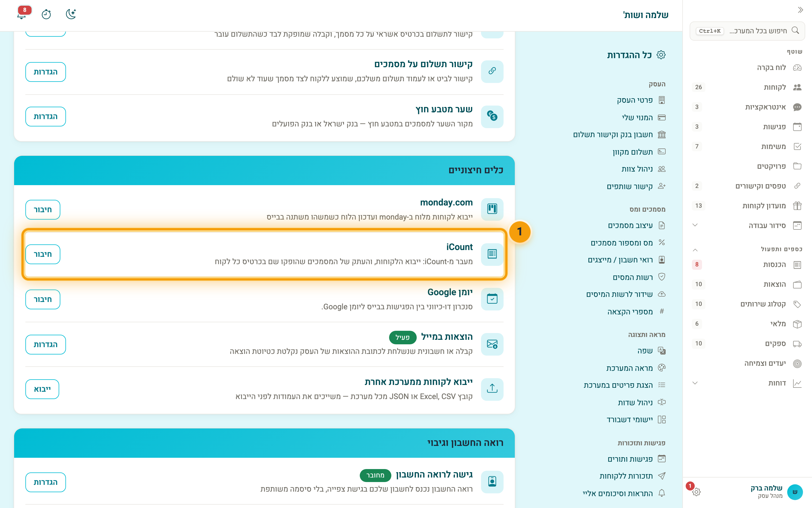
Task: Open לוח בקרה in sidebar
Action: click(747, 67)
